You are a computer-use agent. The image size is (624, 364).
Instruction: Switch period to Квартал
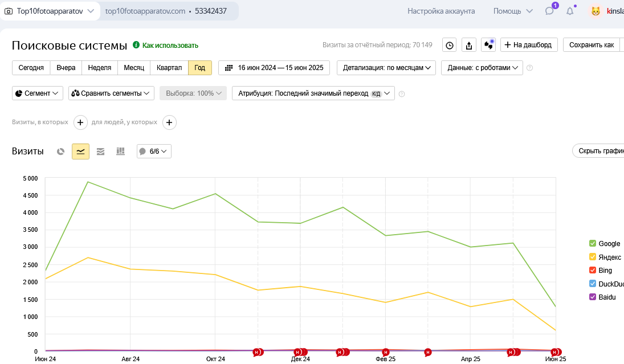click(169, 68)
